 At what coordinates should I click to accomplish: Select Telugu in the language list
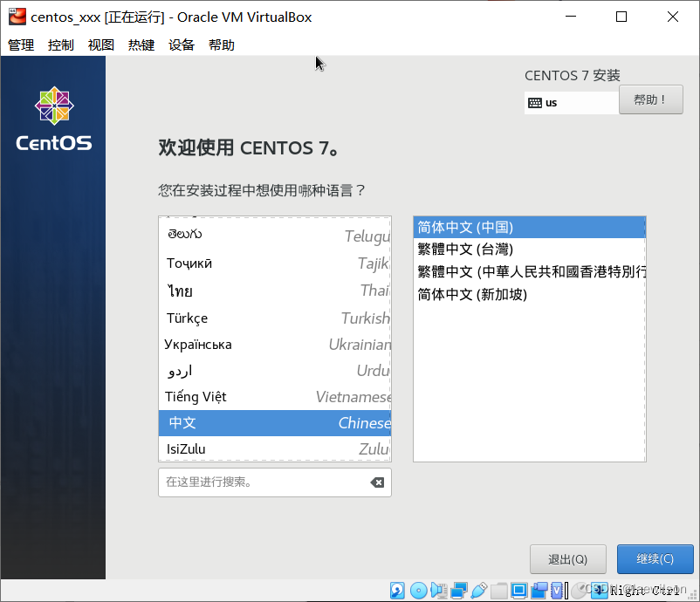(275, 236)
